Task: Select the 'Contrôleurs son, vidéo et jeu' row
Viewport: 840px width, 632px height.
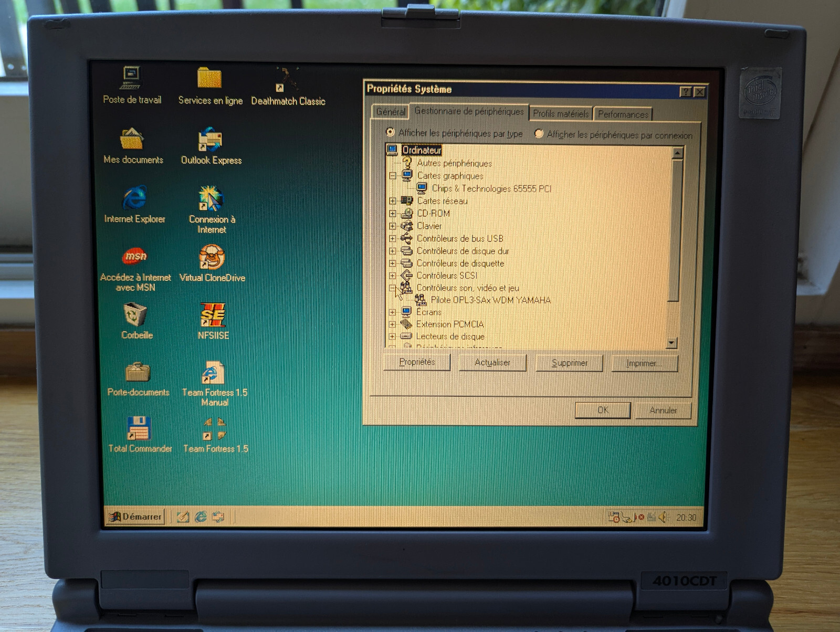Action: [467, 288]
